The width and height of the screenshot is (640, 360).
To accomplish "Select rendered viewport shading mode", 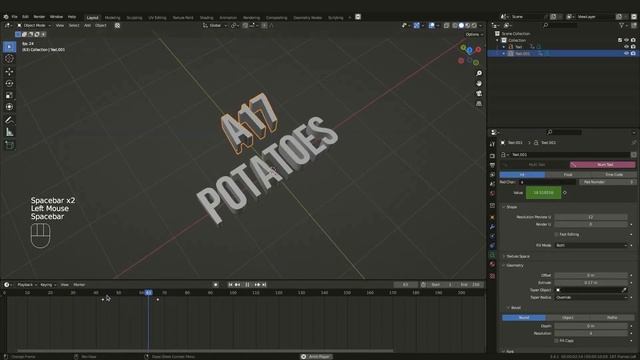I will click(x=474, y=25).
